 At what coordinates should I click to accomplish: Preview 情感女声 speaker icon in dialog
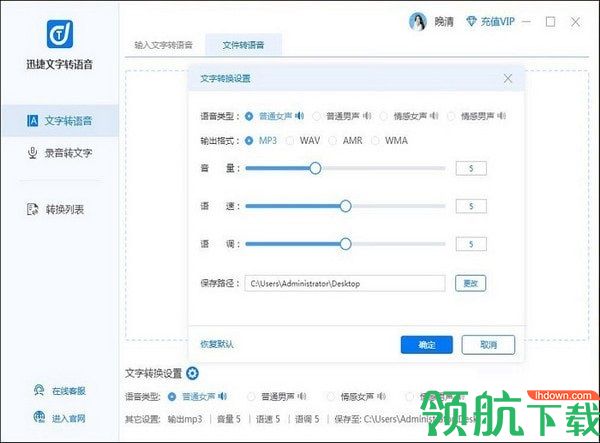point(434,116)
